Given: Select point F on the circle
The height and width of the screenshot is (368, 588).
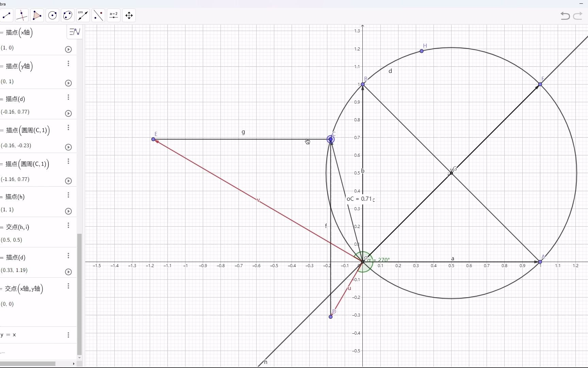Looking at the screenshot, I should (x=540, y=84).
